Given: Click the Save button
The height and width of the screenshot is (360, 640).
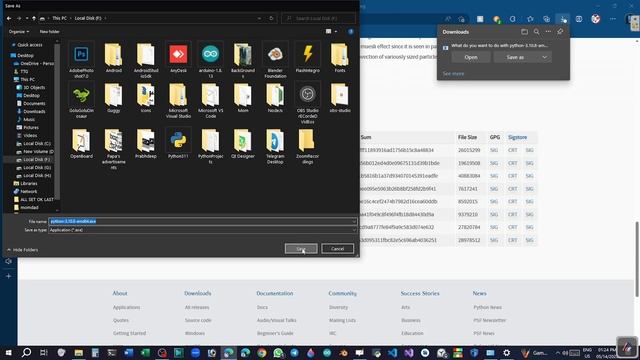Looking at the screenshot, I should [x=301, y=249].
